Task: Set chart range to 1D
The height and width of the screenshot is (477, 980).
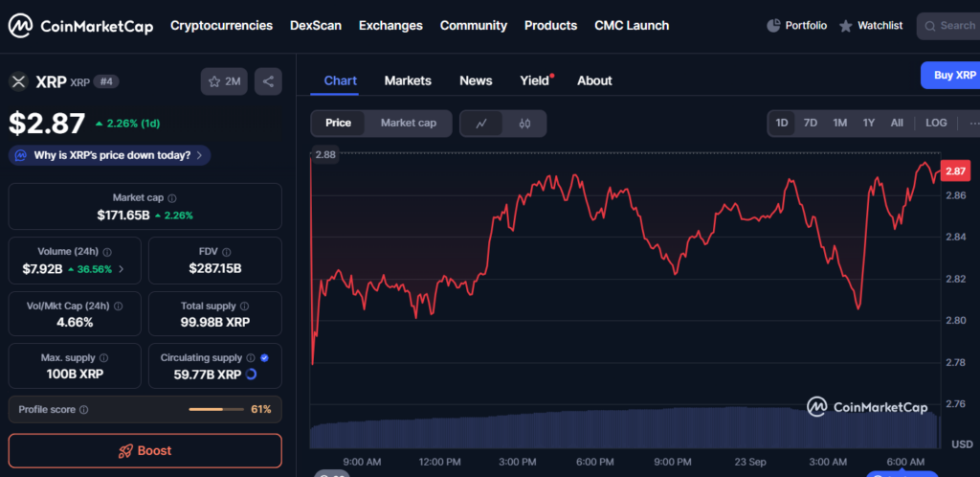Action: point(782,124)
